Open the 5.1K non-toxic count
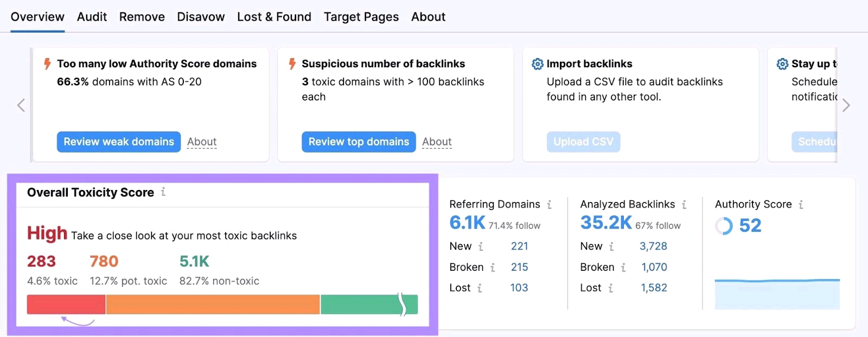 [194, 262]
